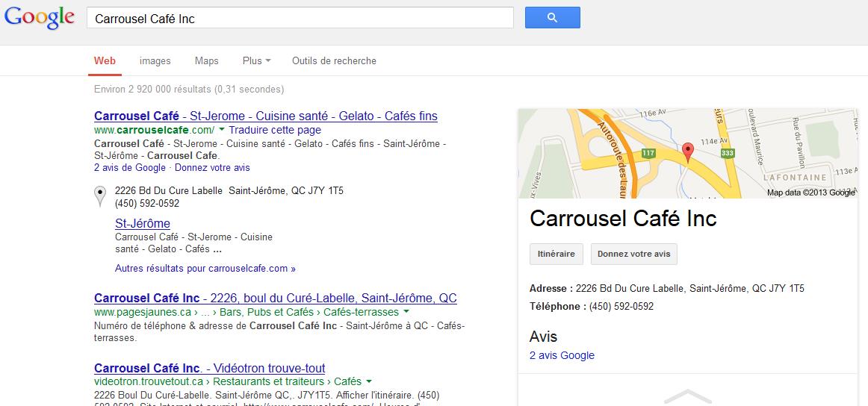Image resolution: width=868 pixels, height=406 pixels.
Task: Open the St-Jérôme sitelink
Action: coord(142,223)
